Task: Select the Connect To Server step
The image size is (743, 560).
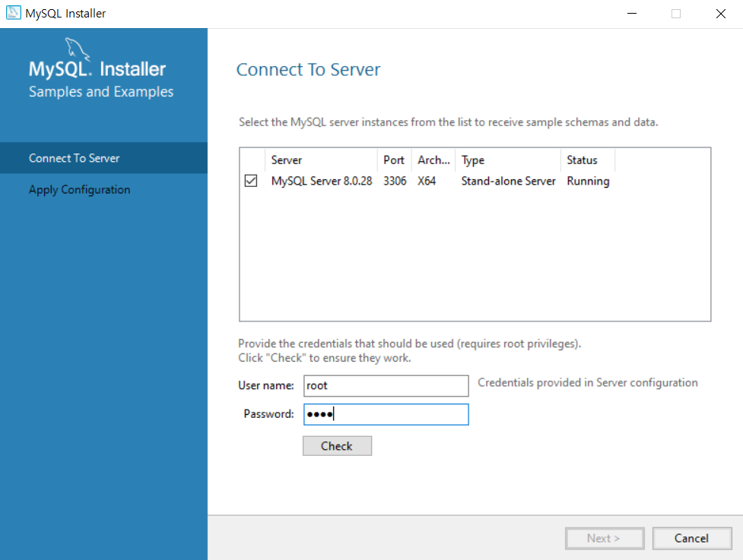Action: (74, 157)
